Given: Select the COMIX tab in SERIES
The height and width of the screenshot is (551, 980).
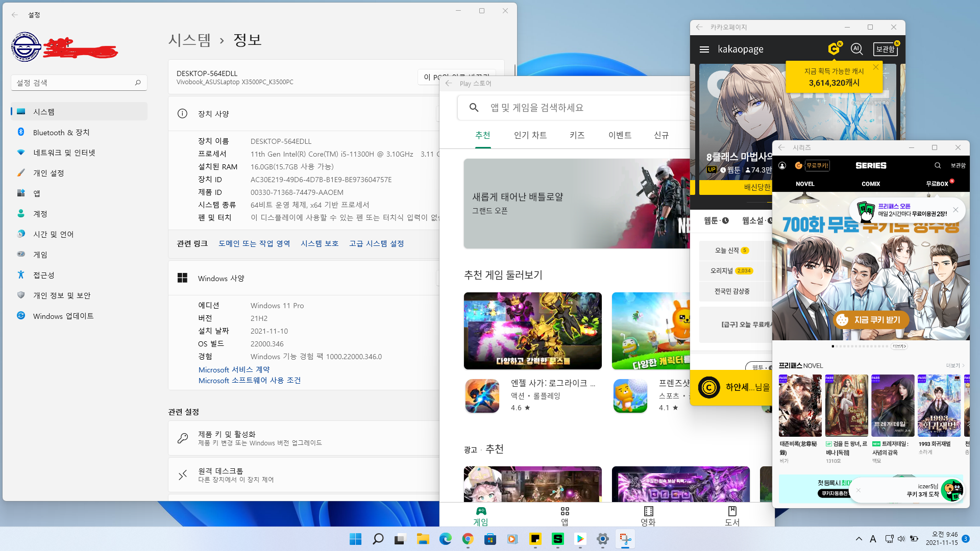Looking at the screenshot, I should [x=871, y=184].
